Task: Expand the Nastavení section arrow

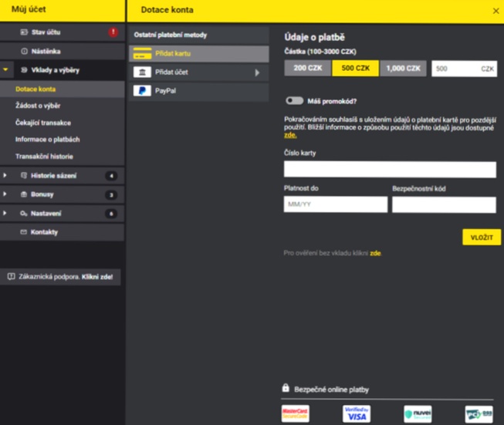Action: (5, 213)
